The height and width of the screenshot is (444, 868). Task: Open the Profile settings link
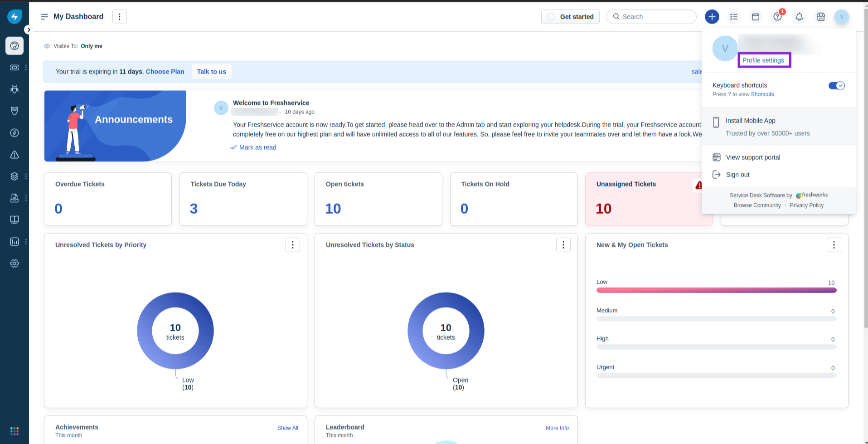click(763, 60)
